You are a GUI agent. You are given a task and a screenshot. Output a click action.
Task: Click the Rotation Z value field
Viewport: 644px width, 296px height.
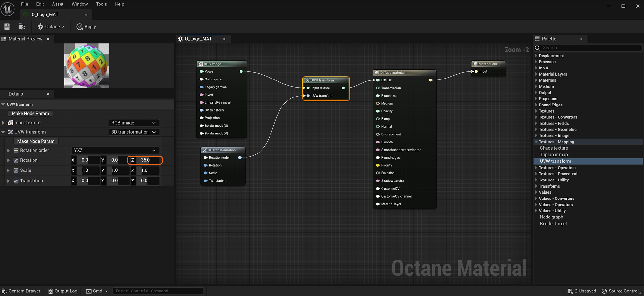pyautogui.click(x=148, y=160)
